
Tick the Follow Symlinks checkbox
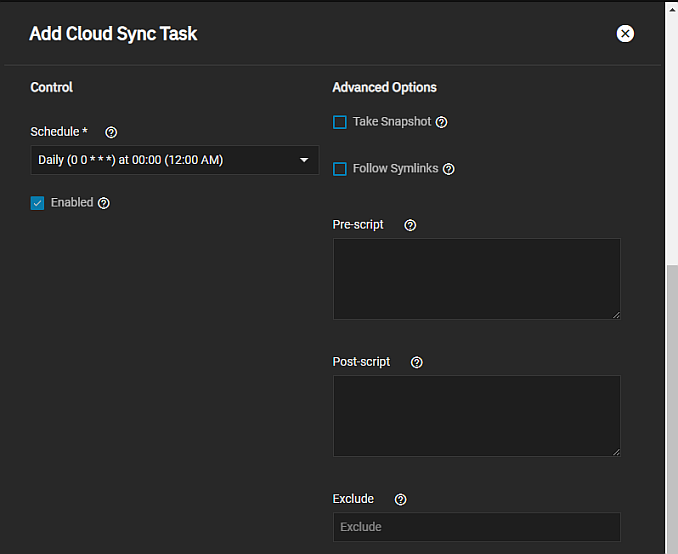click(340, 169)
